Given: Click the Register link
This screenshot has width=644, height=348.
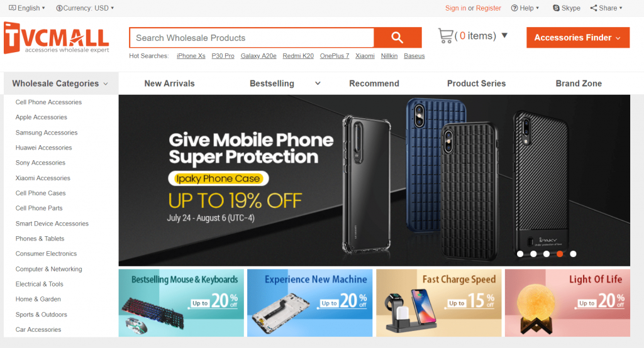Looking at the screenshot, I should 488,8.
